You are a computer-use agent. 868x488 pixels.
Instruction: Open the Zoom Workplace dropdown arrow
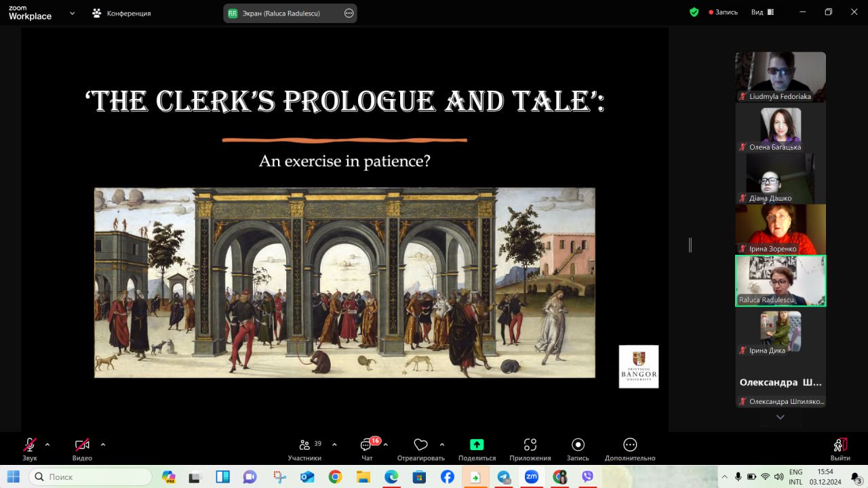(73, 13)
